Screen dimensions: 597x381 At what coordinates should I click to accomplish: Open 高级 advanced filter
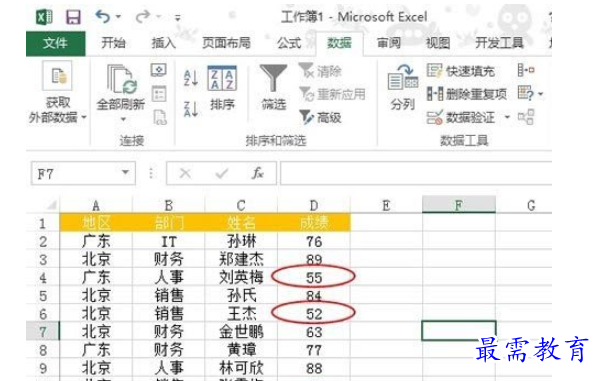pos(321,118)
